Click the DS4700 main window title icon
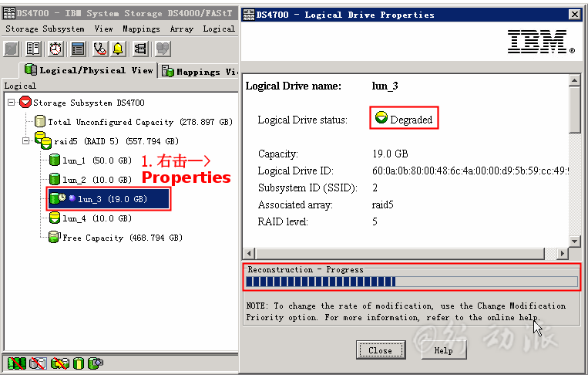 (x=9, y=13)
